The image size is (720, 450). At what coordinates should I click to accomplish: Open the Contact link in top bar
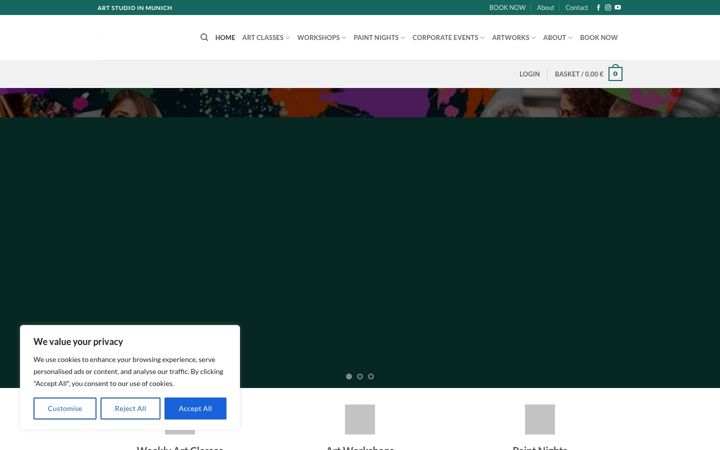[x=577, y=8]
